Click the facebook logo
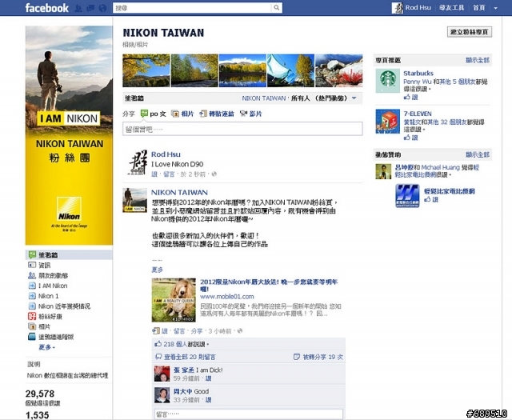Viewport: 512px width, 420px height. coord(47,8)
